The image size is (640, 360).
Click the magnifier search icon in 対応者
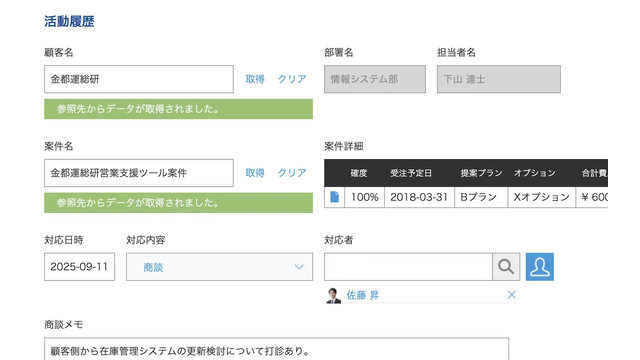pos(506,267)
